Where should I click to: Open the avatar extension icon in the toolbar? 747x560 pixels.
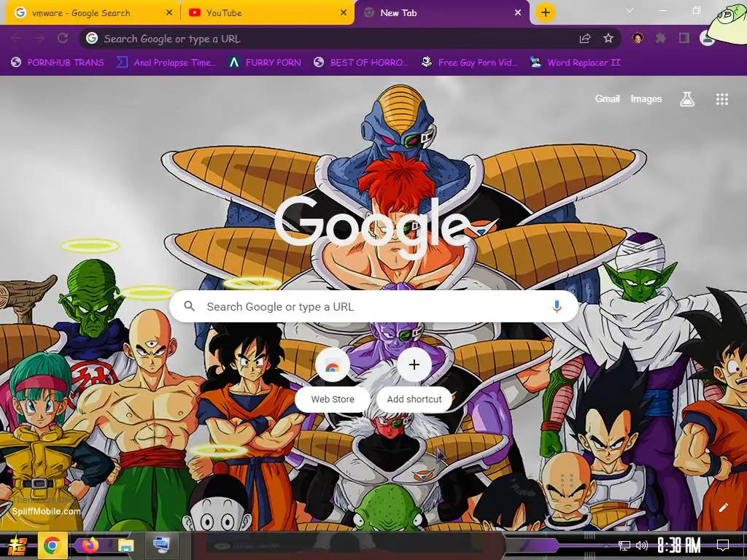[638, 39]
